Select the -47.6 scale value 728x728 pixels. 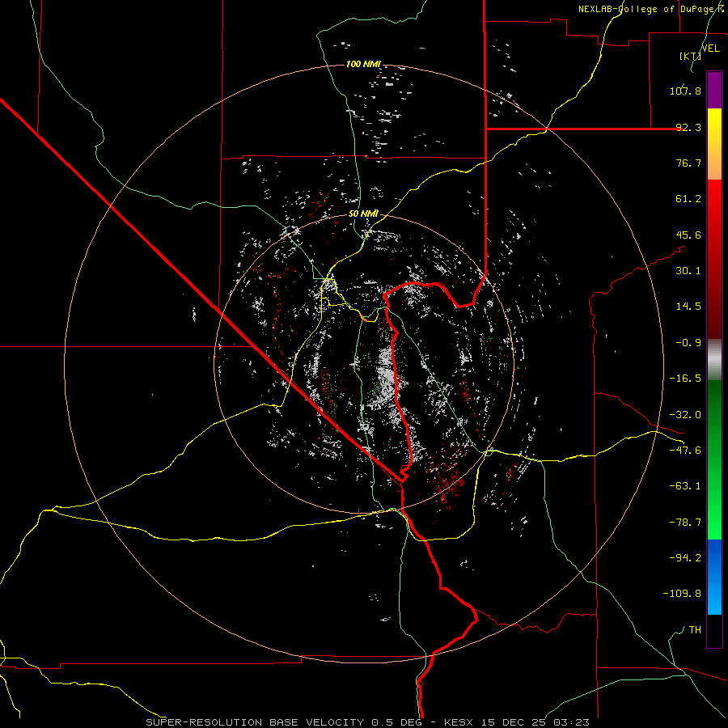tap(685, 451)
